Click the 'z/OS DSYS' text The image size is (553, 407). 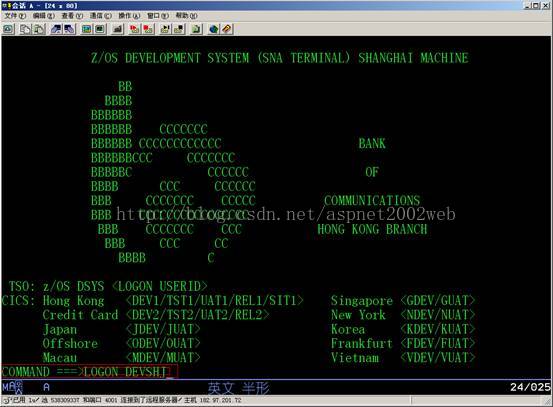73,286
